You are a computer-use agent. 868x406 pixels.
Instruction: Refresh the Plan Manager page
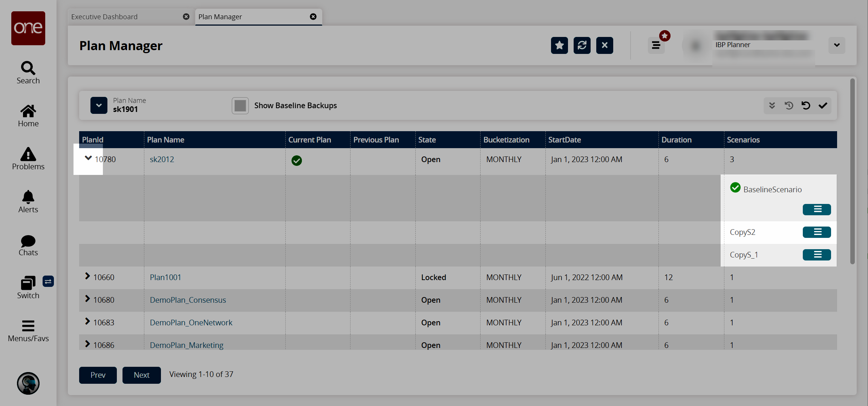pyautogui.click(x=582, y=46)
